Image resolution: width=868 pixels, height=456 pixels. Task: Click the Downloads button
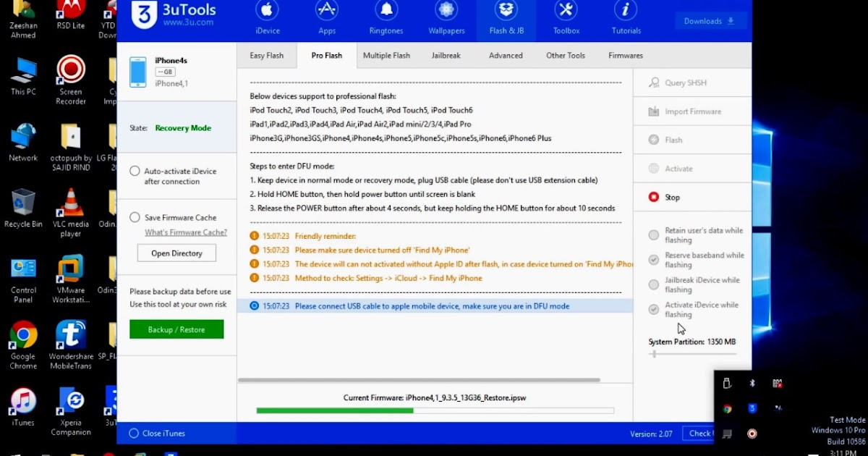point(711,21)
